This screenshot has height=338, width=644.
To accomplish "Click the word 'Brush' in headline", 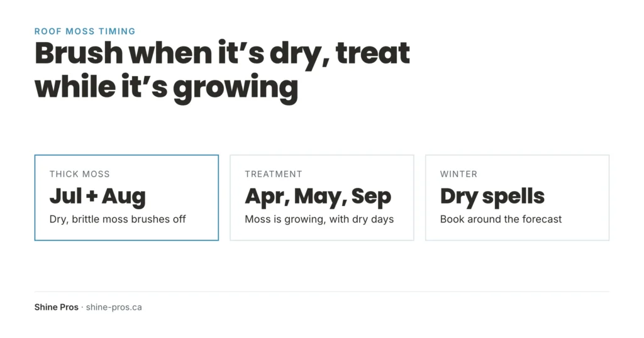I will click(x=79, y=53).
